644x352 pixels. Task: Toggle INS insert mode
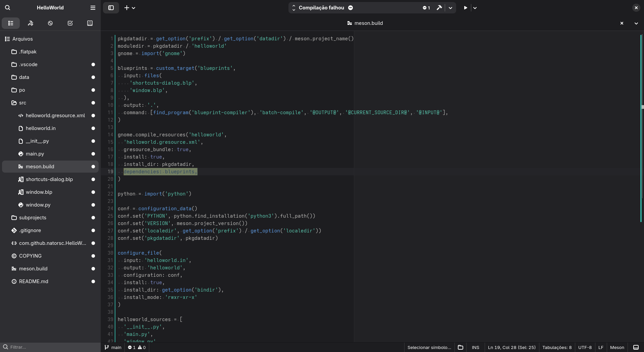click(x=476, y=347)
